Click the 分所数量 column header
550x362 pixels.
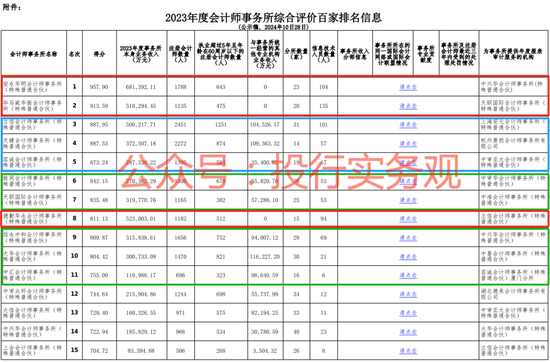[x=296, y=54]
